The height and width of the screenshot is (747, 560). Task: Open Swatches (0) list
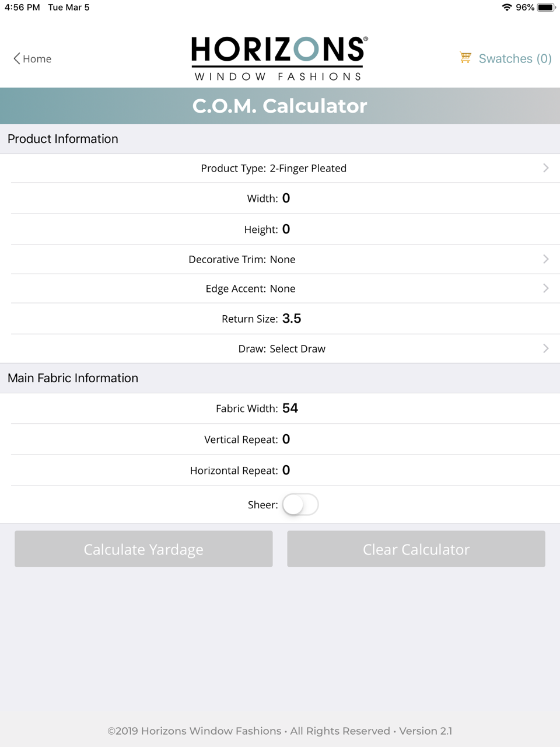514,58
